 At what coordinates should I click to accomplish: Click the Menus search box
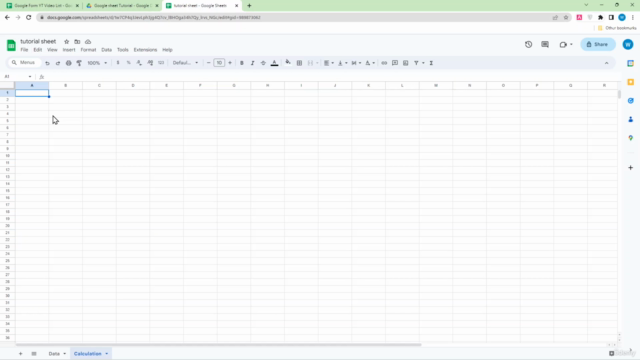click(24, 62)
